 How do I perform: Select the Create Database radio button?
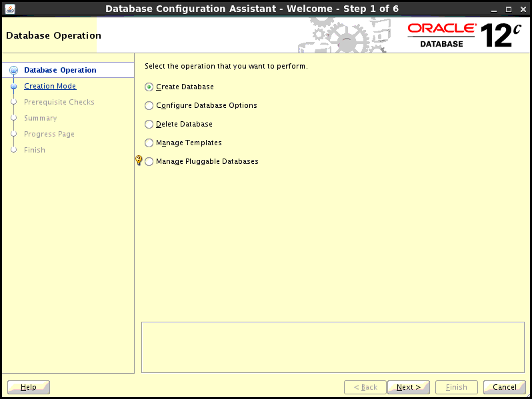(x=149, y=87)
